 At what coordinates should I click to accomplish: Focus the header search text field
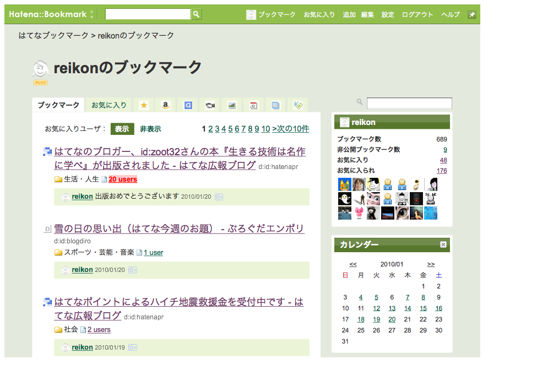click(x=148, y=14)
